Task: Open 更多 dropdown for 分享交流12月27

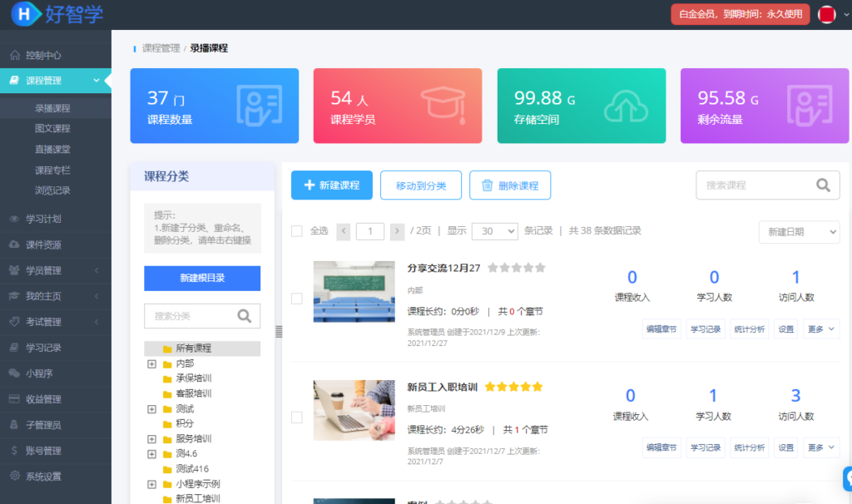Action: 821,329
